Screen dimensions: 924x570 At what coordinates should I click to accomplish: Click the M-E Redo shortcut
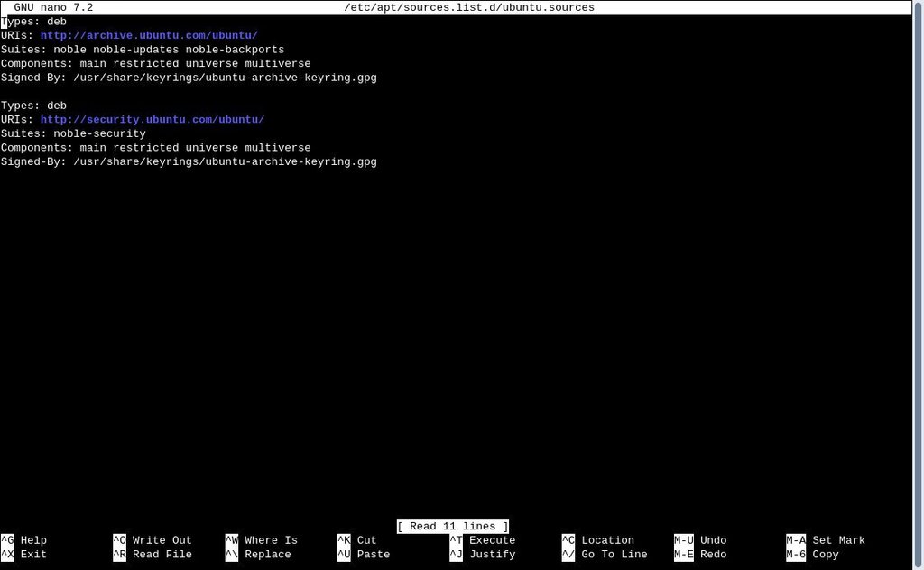coord(700,554)
